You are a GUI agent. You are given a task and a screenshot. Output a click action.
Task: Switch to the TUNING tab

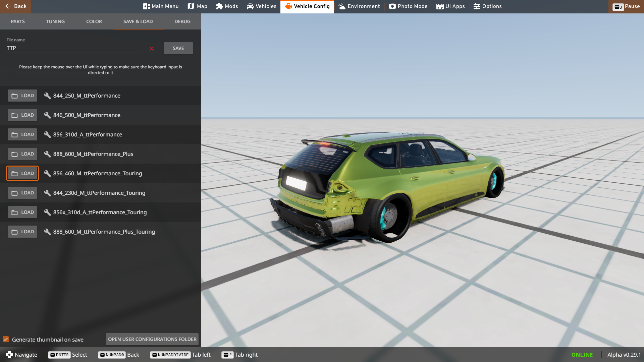click(x=55, y=21)
